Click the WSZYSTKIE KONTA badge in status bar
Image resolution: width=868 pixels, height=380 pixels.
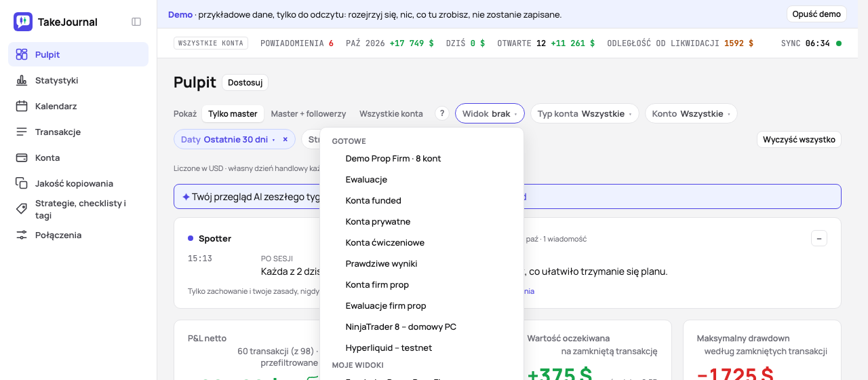[x=211, y=43]
